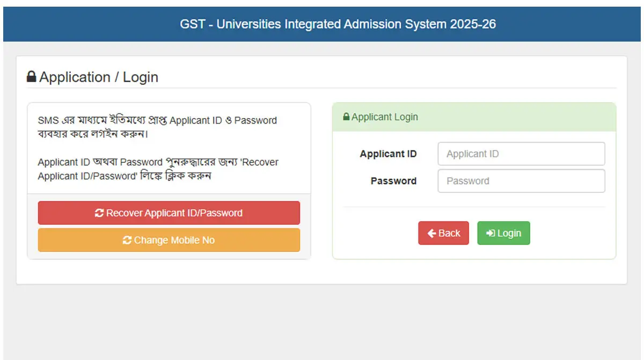Click the Application / Login page heading
The image size is (644, 360).
pyautogui.click(x=99, y=77)
